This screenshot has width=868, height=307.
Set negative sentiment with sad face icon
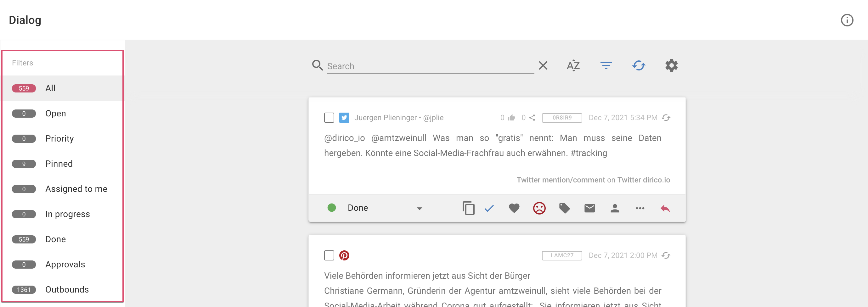point(539,208)
